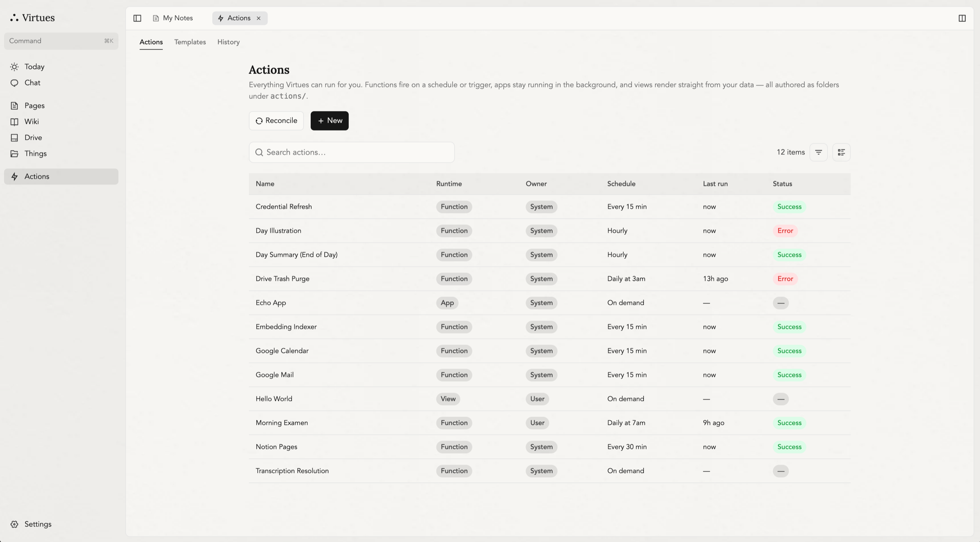The image size is (980, 542).
Task: Open the Day Illustration action
Action: 550,231
